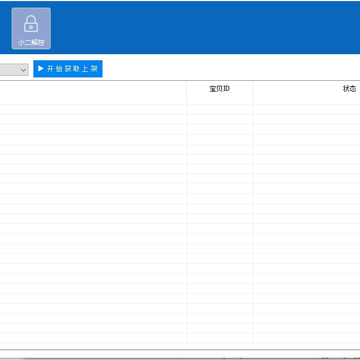Click the 开始获取上架 button
The height and width of the screenshot is (360, 360).
point(68,69)
